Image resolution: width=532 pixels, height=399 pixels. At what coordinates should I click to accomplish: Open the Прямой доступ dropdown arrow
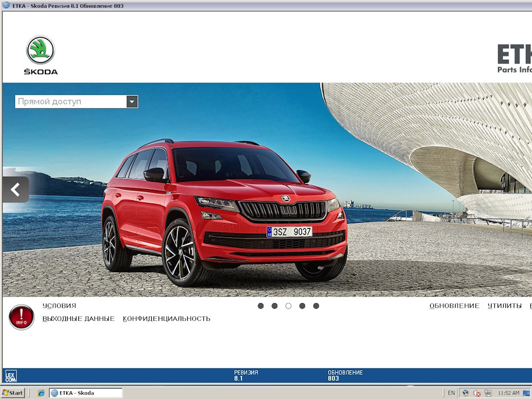pos(132,101)
